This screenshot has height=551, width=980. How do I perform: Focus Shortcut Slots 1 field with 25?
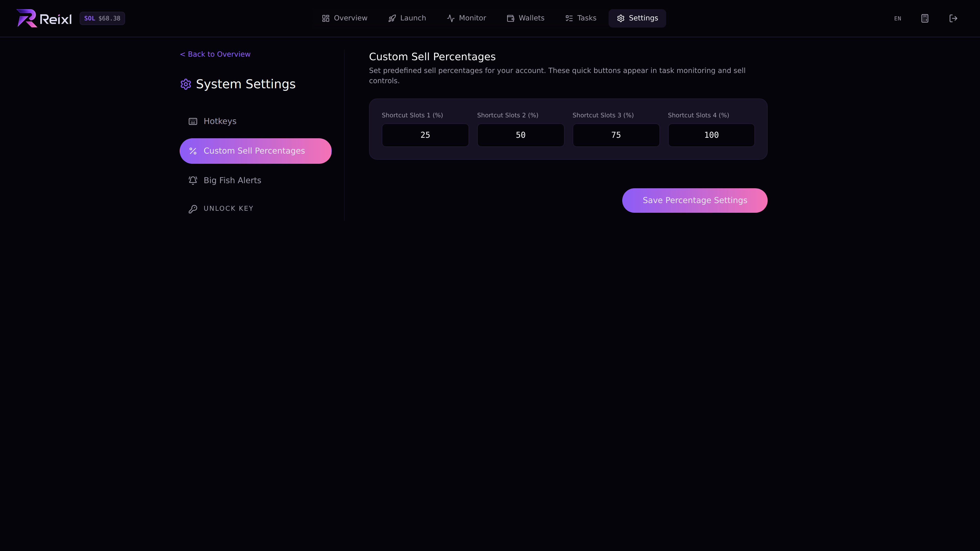pyautogui.click(x=425, y=135)
